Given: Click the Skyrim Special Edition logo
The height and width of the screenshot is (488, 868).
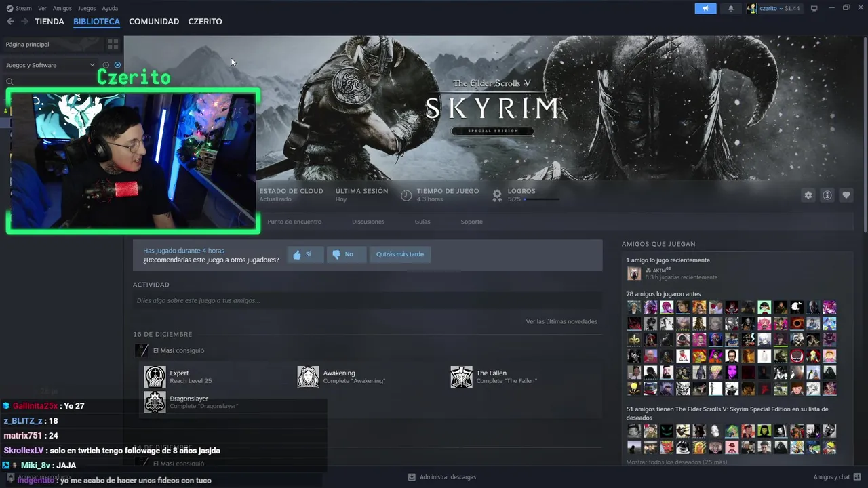Looking at the screenshot, I should pos(492,106).
